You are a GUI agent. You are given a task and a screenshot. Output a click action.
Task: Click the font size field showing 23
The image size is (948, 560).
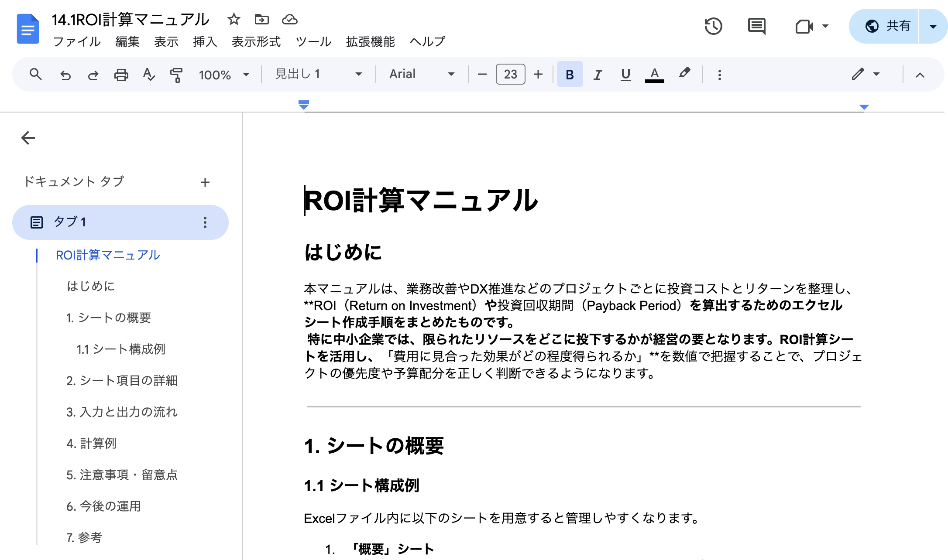(x=510, y=74)
